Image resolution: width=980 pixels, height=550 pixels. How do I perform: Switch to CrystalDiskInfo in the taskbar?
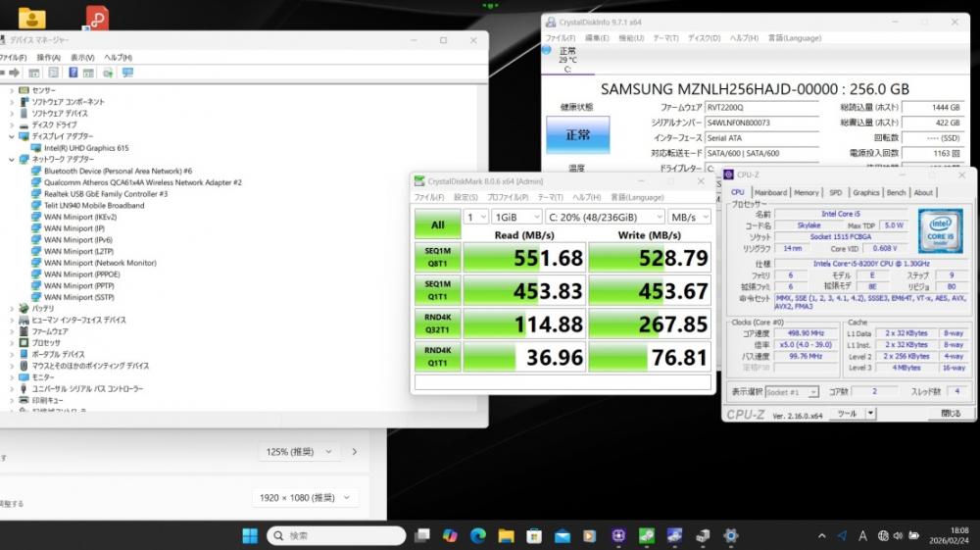click(674, 535)
